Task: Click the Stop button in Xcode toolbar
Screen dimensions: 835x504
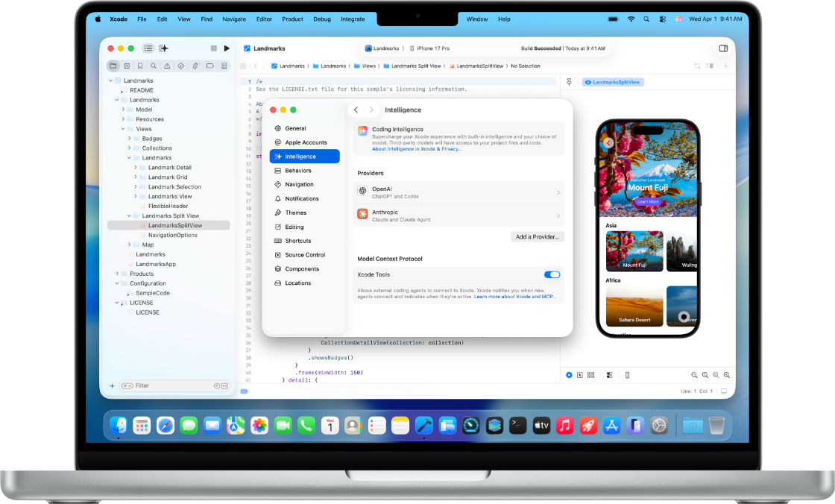Action: (x=214, y=48)
